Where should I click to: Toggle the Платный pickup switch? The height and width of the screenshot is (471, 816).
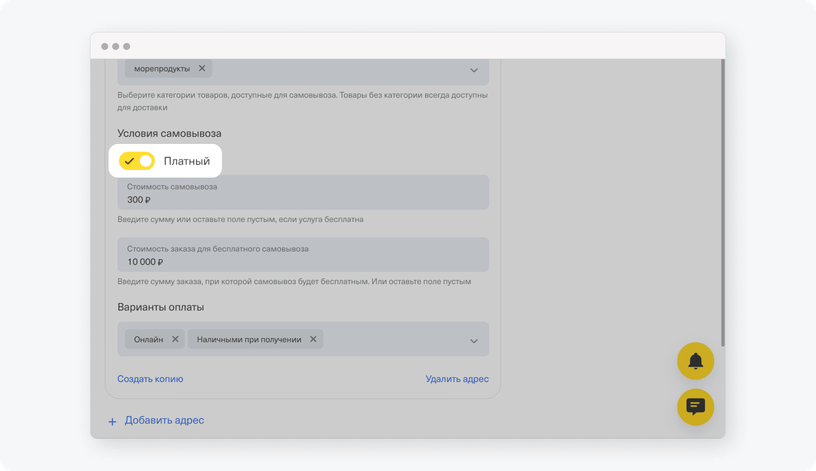[x=137, y=161]
